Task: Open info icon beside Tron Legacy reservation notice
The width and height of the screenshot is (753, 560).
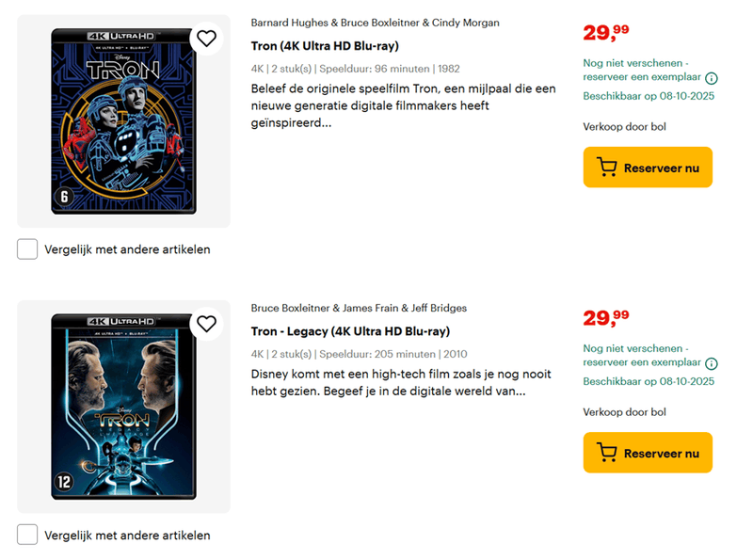Action: coord(712,363)
